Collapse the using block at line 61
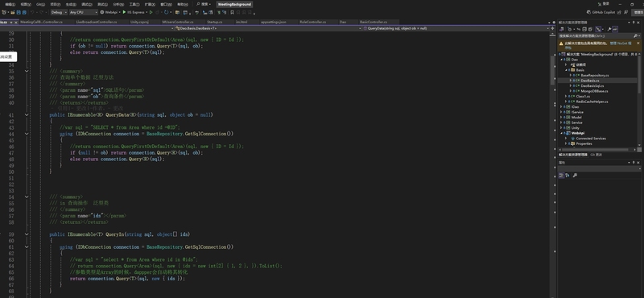The width and height of the screenshot is (644, 298). pyautogui.click(x=27, y=247)
